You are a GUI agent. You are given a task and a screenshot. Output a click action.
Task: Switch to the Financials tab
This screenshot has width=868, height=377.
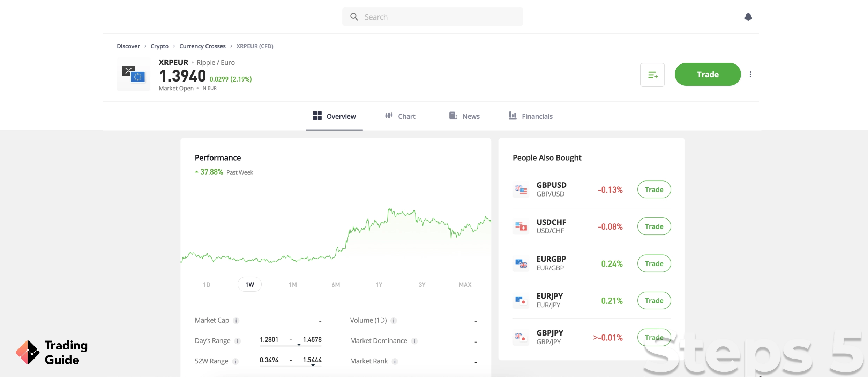[531, 116]
